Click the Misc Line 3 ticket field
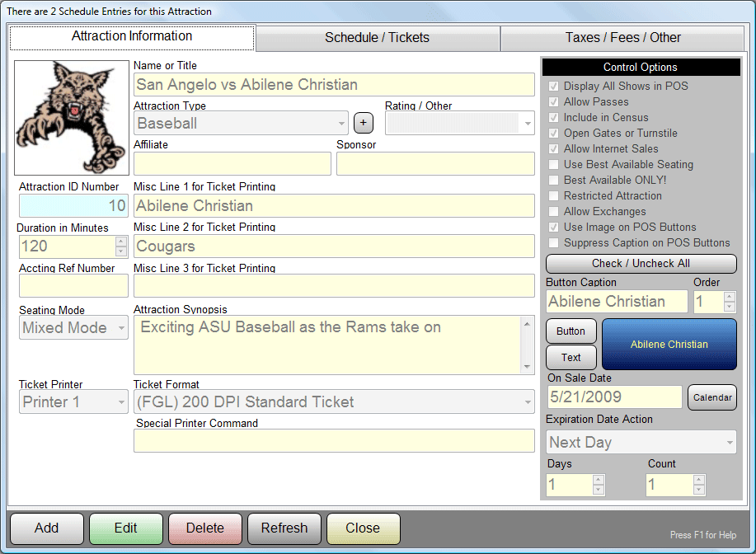The image size is (756, 554). point(334,286)
